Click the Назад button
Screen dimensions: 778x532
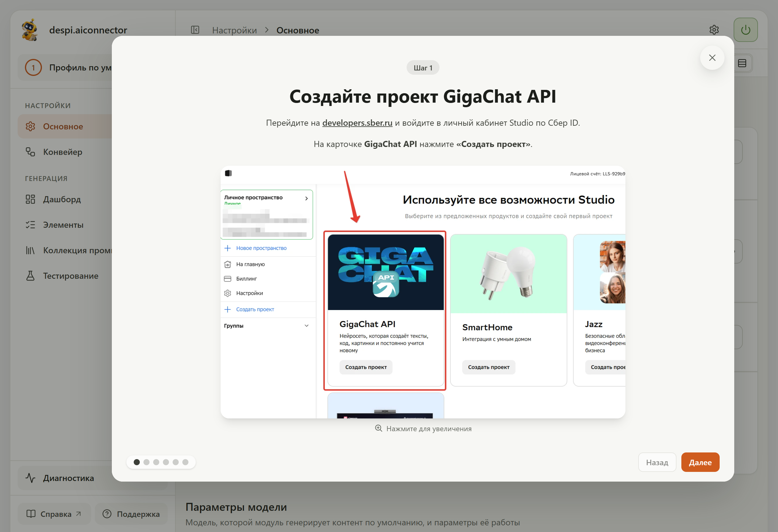point(657,462)
